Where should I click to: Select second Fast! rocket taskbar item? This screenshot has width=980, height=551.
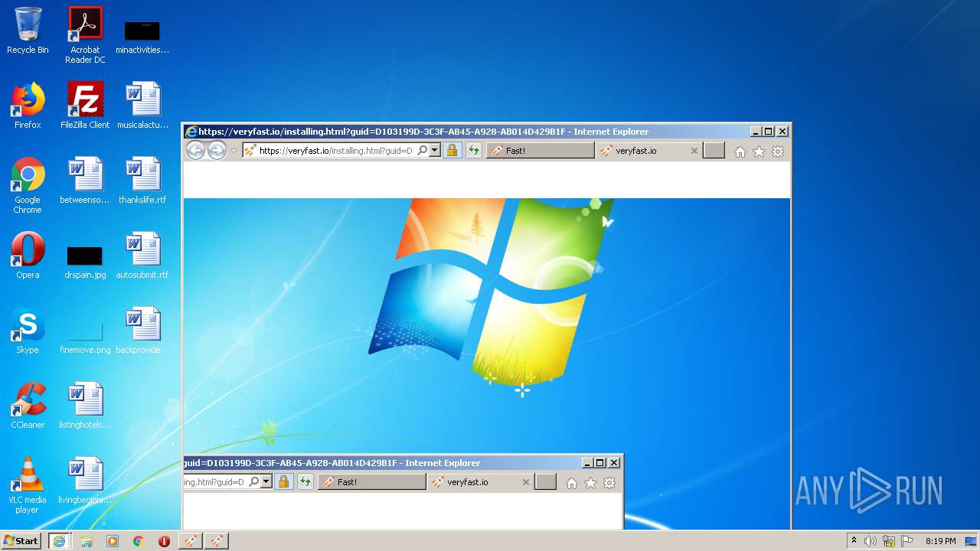[x=217, y=540]
